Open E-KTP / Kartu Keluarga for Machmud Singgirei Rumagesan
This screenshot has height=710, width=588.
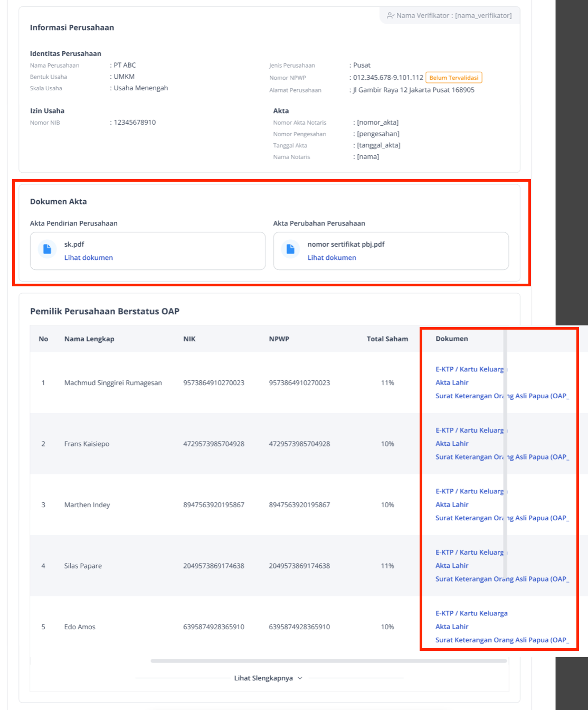point(471,369)
